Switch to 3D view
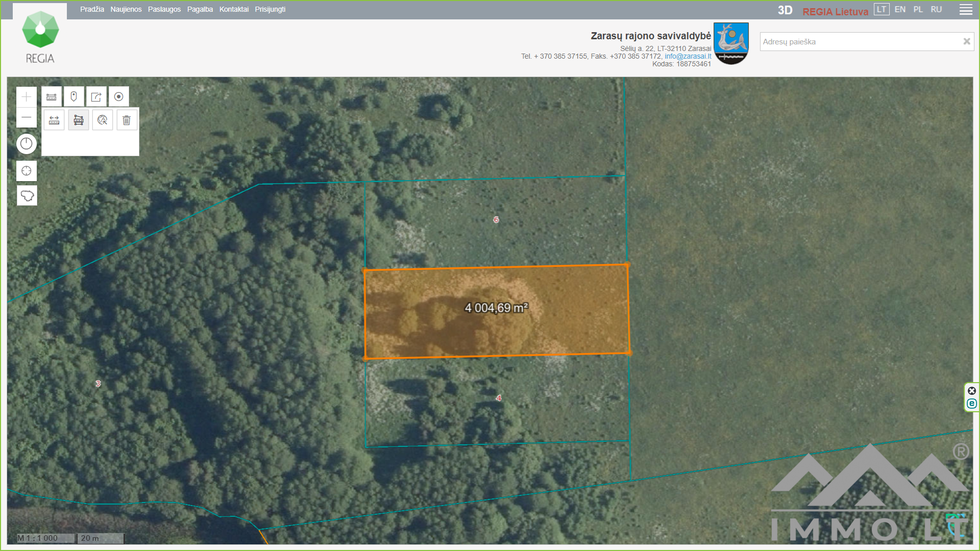The image size is (980, 551). 785,10
